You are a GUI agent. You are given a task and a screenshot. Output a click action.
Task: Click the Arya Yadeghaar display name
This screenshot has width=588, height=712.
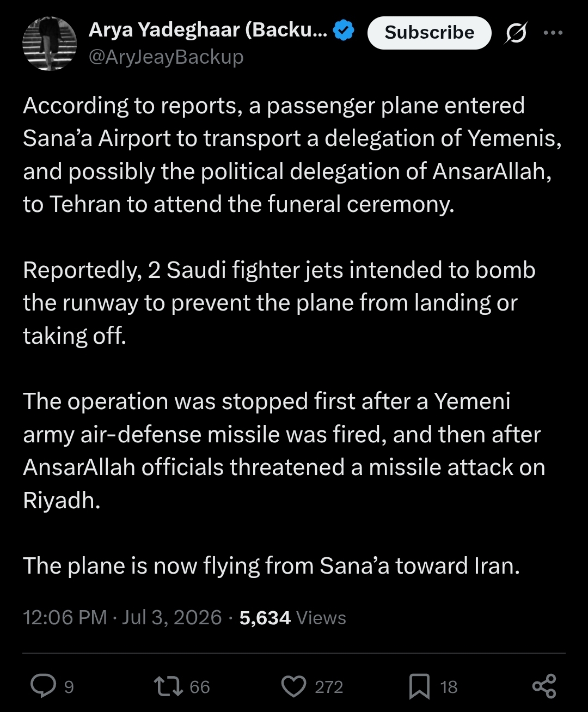tap(208, 30)
